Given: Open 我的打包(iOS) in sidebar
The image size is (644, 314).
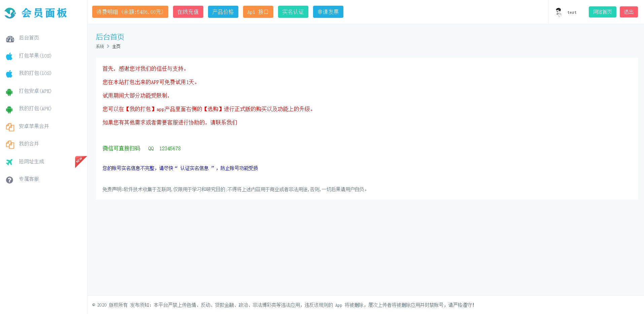Looking at the screenshot, I should click(x=35, y=73).
